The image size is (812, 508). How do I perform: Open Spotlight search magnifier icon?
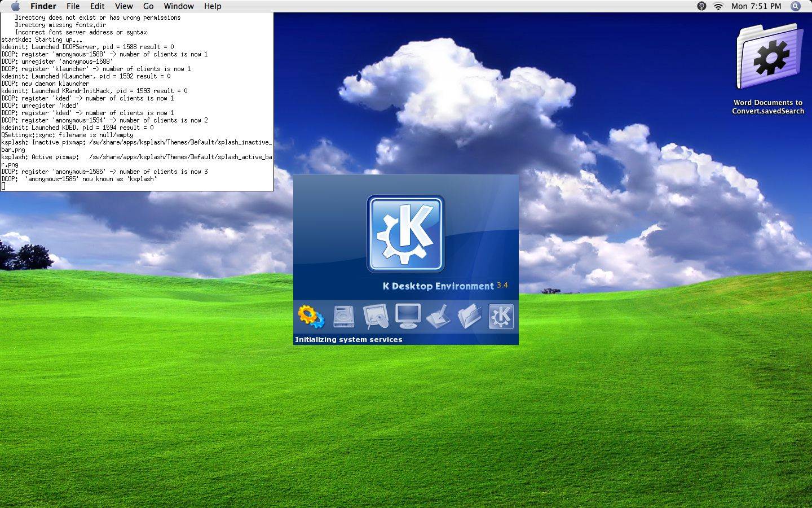pos(796,6)
